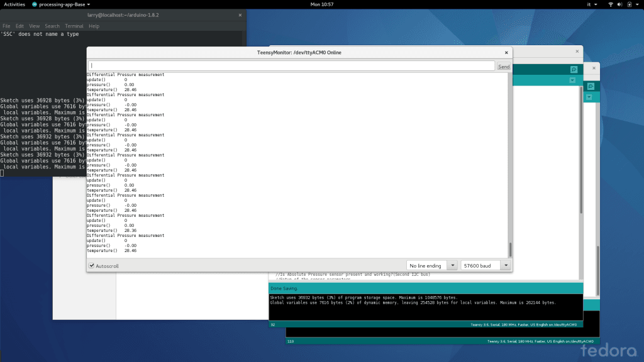Open the terminal View menu
This screenshot has height=362, width=644.
(34, 26)
